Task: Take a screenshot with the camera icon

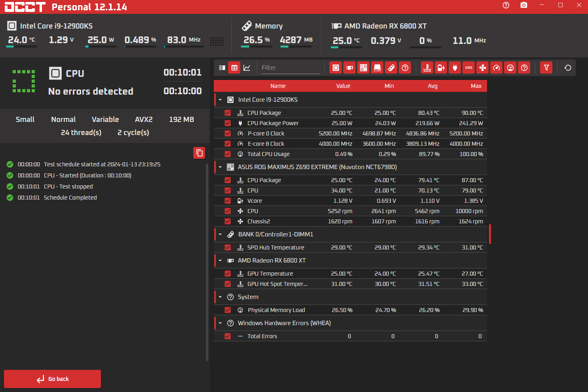Action: coord(524,5)
